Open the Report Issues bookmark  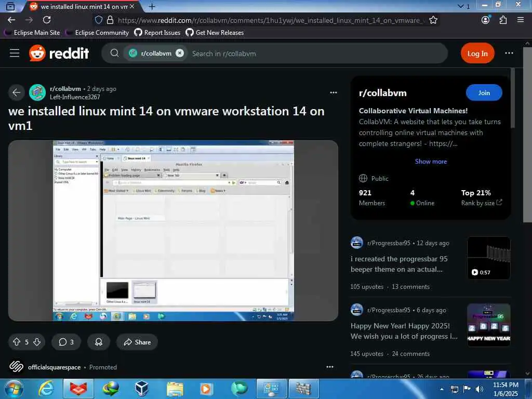click(157, 33)
